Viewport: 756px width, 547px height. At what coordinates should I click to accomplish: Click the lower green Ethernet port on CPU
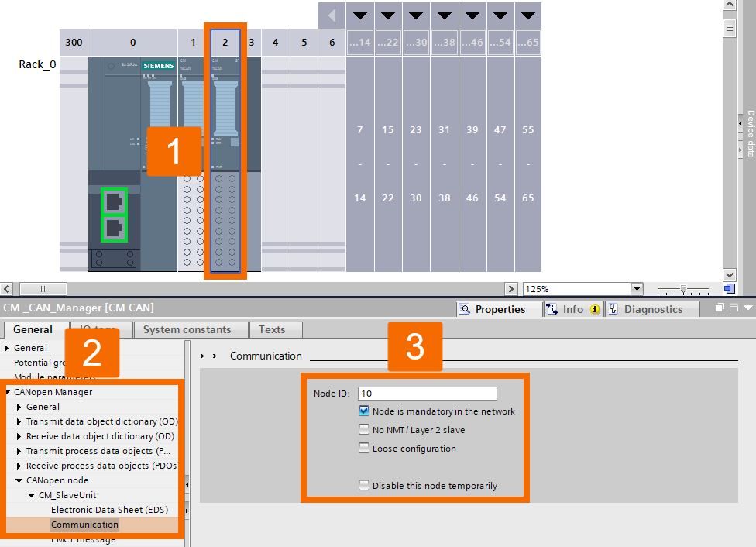tap(115, 228)
